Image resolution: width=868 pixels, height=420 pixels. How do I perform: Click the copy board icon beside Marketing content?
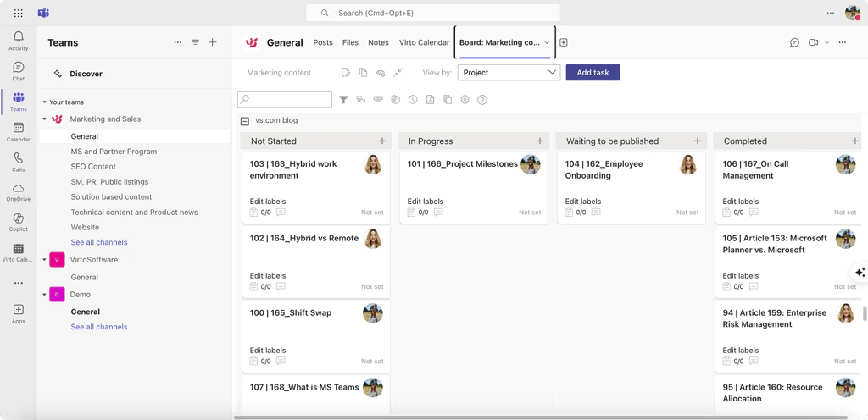point(363,72)
